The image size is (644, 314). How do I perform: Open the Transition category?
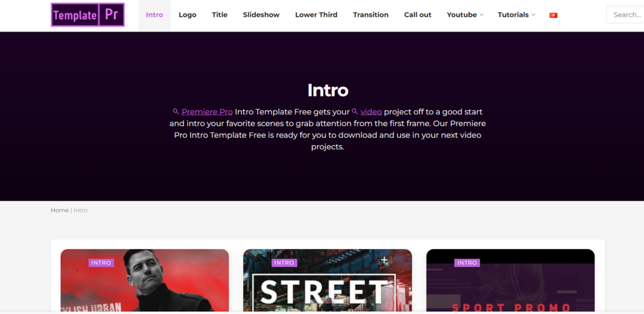[371, 15]
